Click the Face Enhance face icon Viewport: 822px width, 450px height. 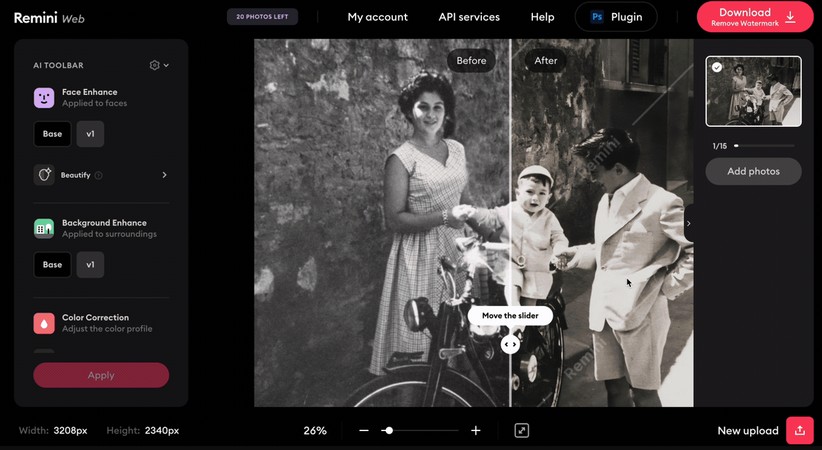(x=44, y=97)
